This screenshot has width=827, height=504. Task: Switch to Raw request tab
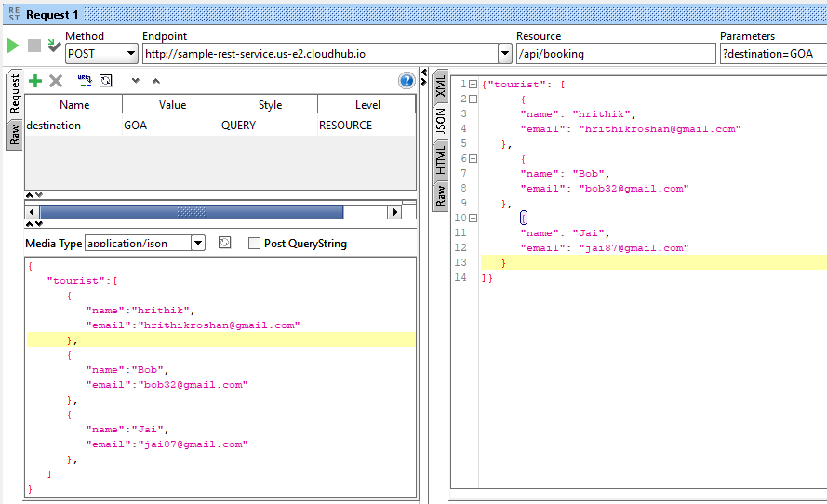[x=14, y=135]
